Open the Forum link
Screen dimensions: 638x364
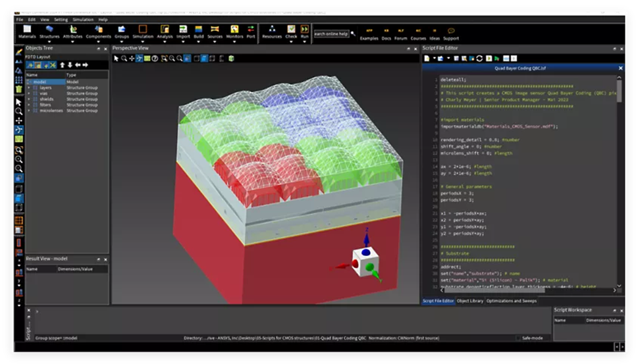tap(401, 35)
